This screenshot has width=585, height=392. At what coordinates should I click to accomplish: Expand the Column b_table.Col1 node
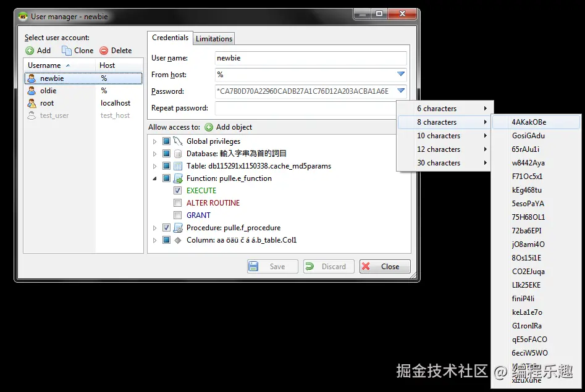(154, 240)
